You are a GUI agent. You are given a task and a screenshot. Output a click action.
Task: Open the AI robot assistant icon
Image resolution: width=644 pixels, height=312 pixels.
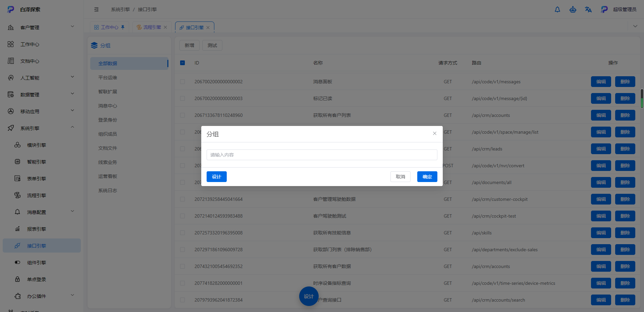573,9
